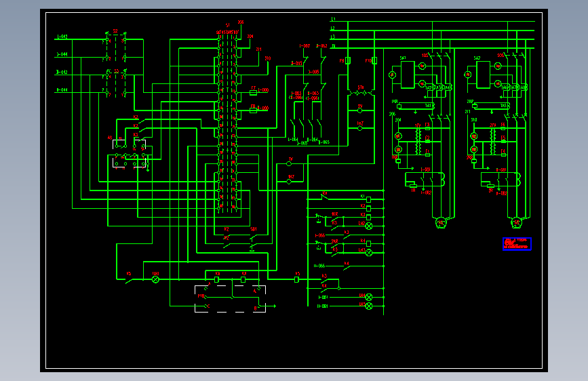Click the blue-bordered red title stamp
The width and height of the screenshot is (588, 381).
[517, 244]
